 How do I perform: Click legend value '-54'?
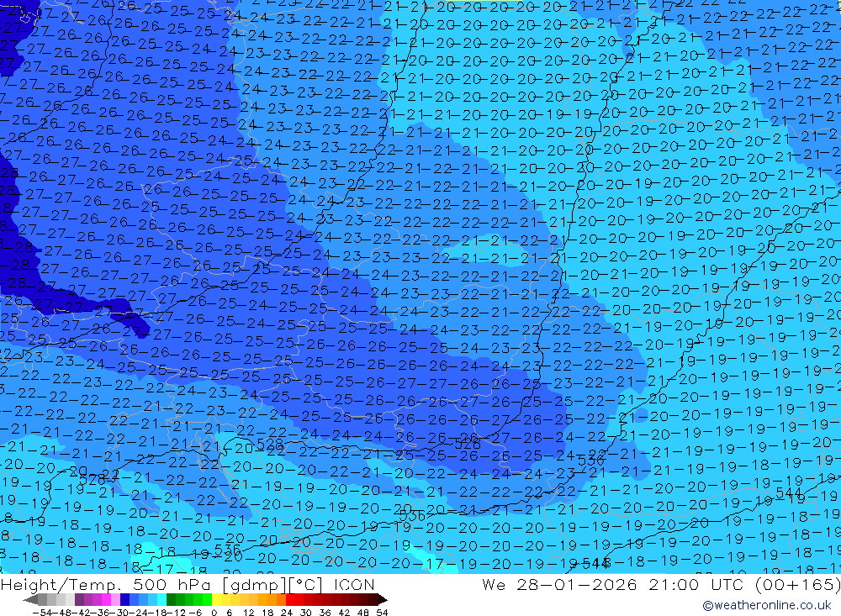[42, 613]
